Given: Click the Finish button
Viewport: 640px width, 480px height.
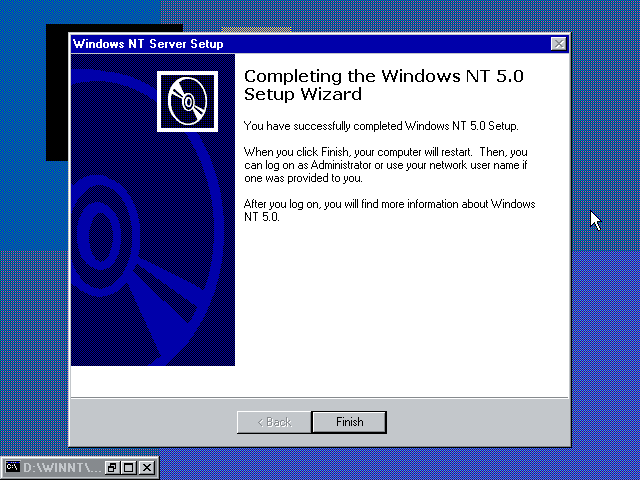Looking at the screenshot, I should [x=349, y=422].
